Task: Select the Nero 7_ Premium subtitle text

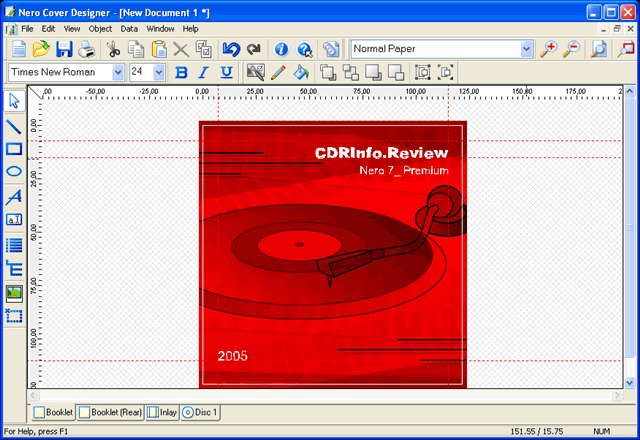Action: click(404, 171)
